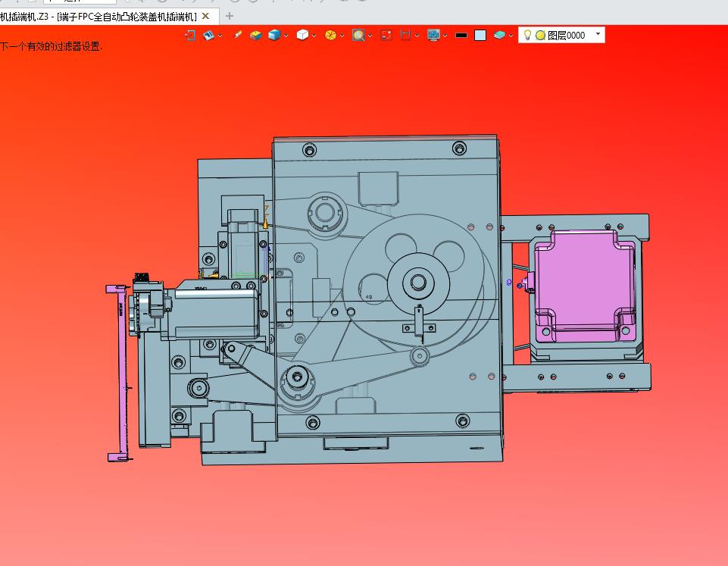Image resolution: width=728 pixels, height=566 pixels.
Task: Toggle the light bulb layer visibility
Action: tap(527, 35)
